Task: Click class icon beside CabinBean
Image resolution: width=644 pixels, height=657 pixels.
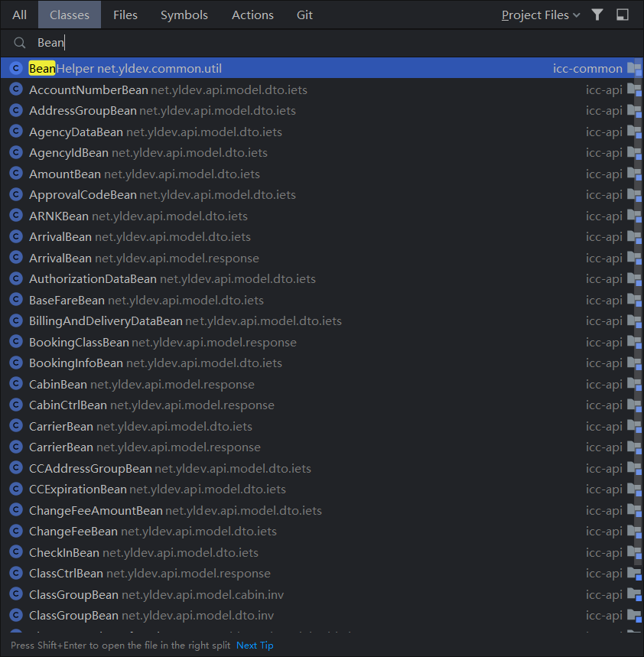Action: click(x=16, y=384)
